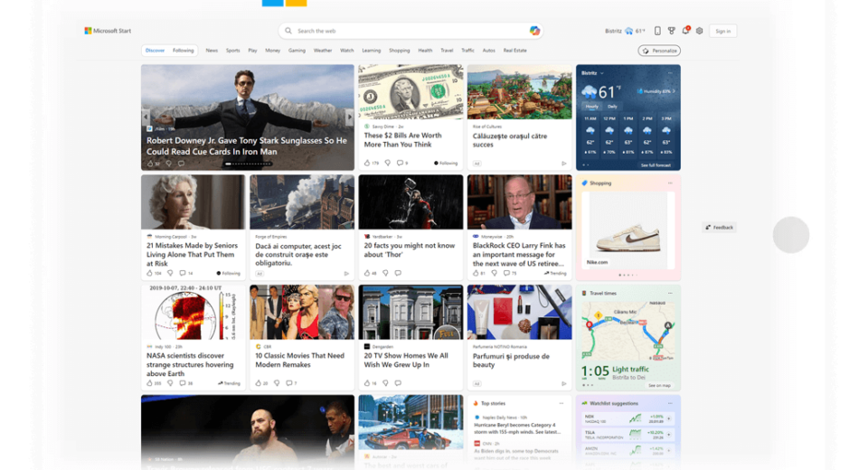Image resolution: width=868 pixels, height=470 pixels.
Task: Click the header weather cloud icon
Action: point(629,31)
